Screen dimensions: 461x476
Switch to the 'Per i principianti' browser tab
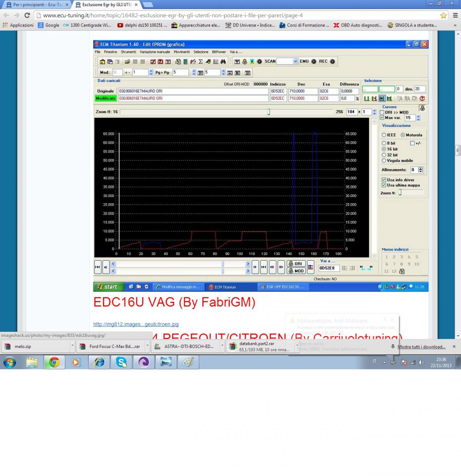[x=37, y=5]
